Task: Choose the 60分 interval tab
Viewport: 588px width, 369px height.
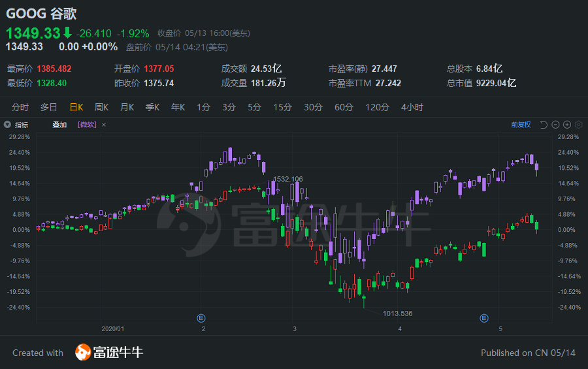Action: [x=344, y=107]
